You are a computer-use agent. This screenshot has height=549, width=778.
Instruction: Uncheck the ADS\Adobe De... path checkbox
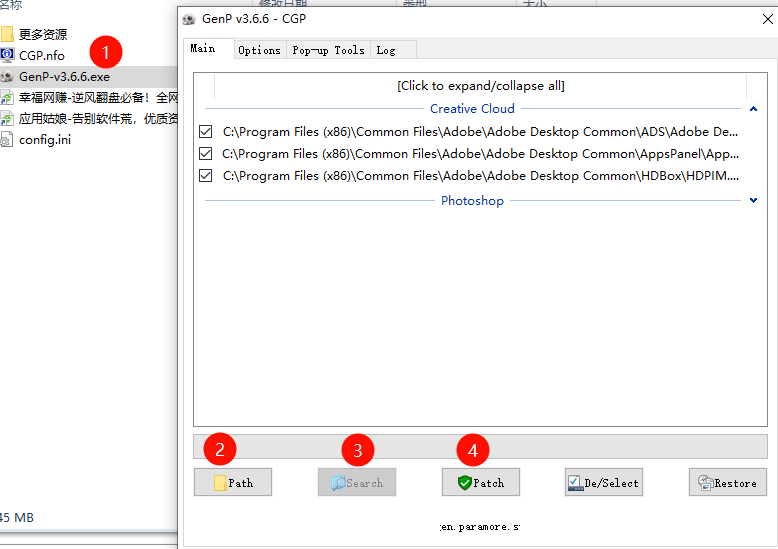(205, 132)
